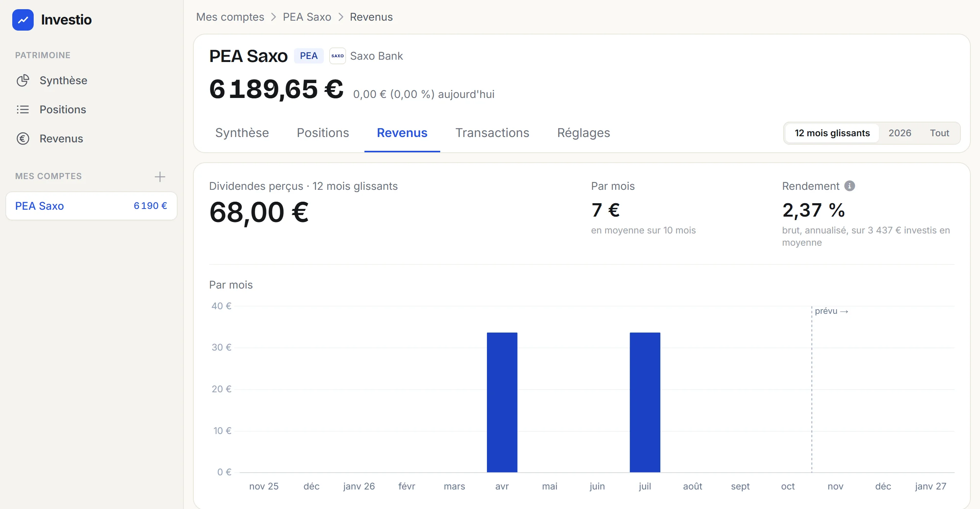Click the PEA badge label
Screen dimensions: 980x509
coord(309,56)
